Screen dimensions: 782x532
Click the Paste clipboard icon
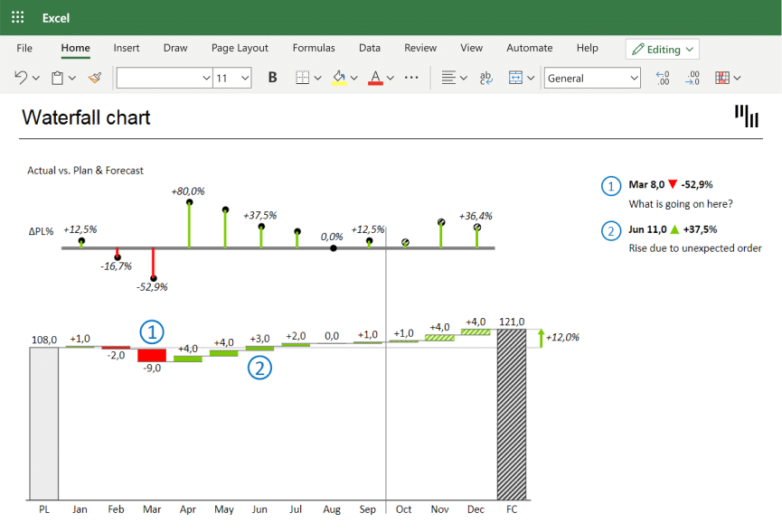(57, 79)
